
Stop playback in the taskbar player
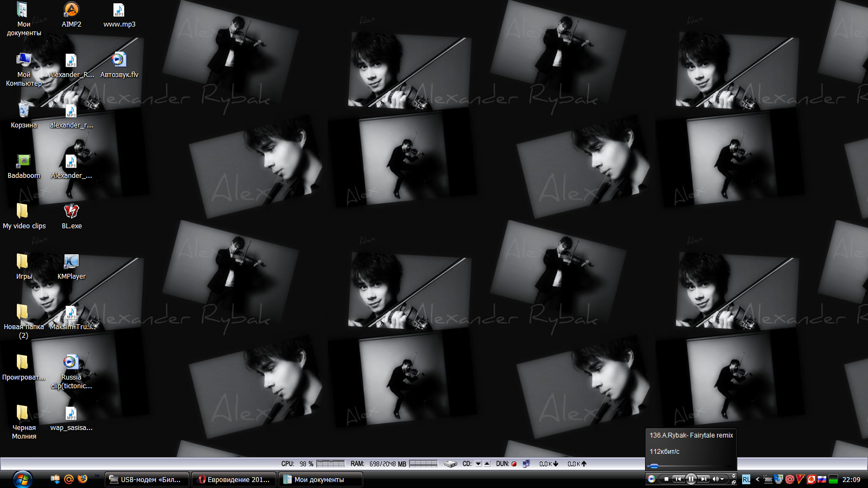click(x=666, y=479)
